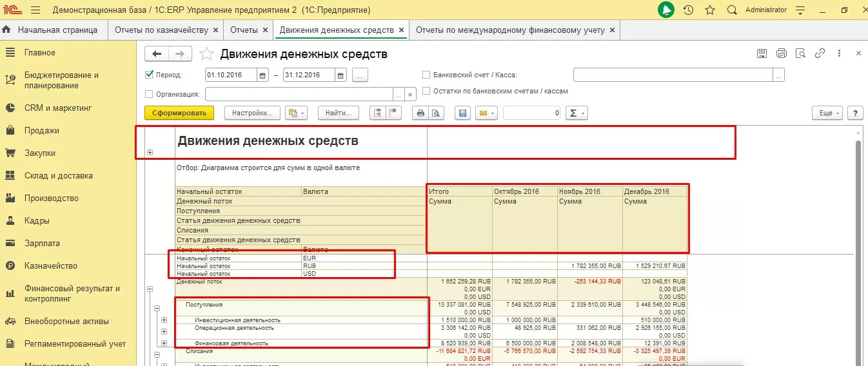
Task: Click the Банковский счет / Касса field
Action: tap(673, 75)
